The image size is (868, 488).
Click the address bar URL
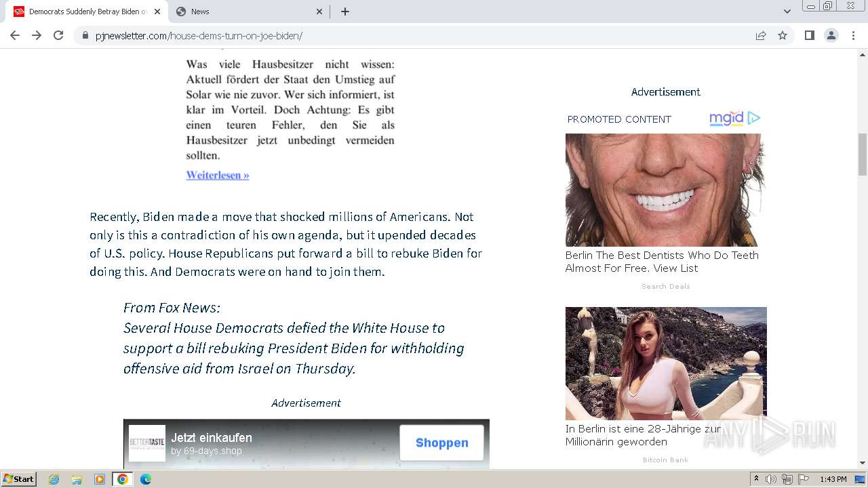pyautogui.click(x=199, y=36)
